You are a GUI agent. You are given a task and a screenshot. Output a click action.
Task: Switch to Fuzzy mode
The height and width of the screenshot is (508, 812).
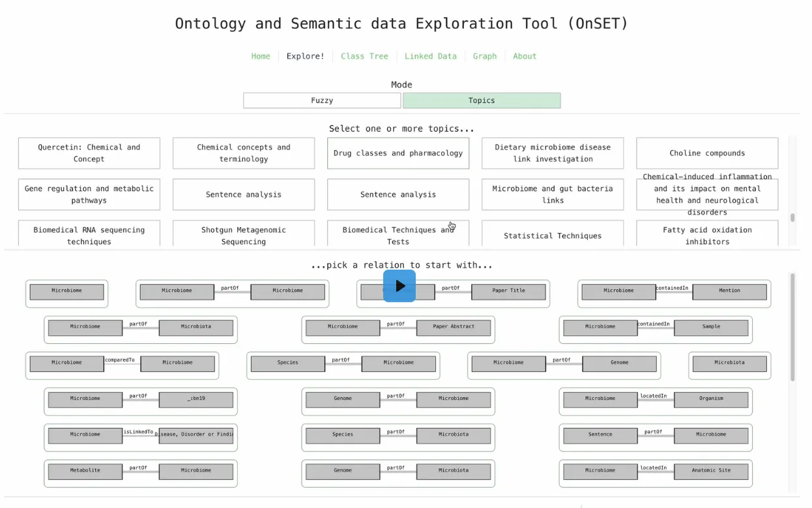coord(322,100)
